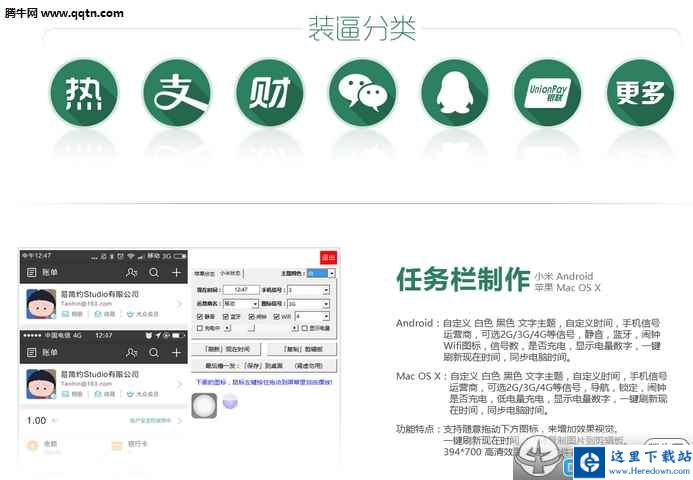Tap the 账单 bill icon in the 中国电信 4G preview
693x480 pixels.
tap(31, 352)
